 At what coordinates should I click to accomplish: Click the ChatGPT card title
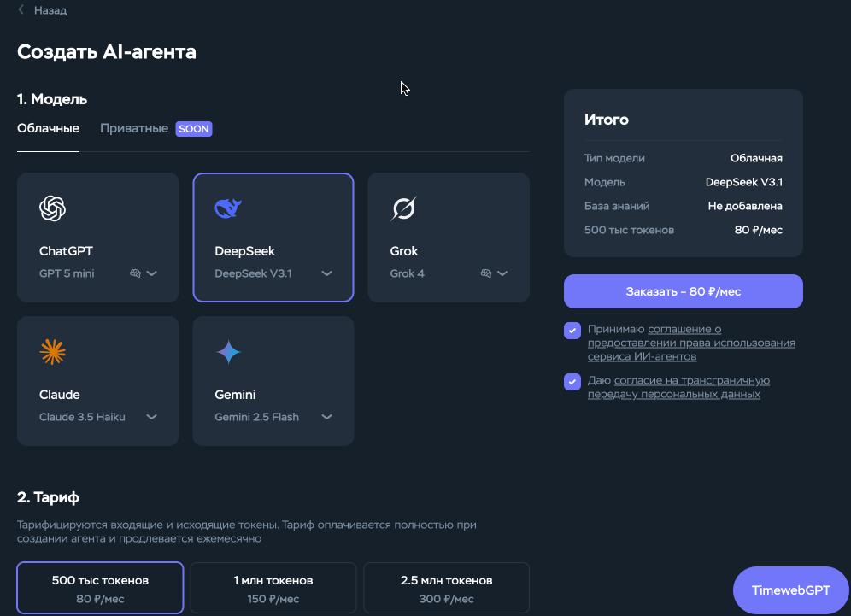pyautogui.click(x=66, y=251)
